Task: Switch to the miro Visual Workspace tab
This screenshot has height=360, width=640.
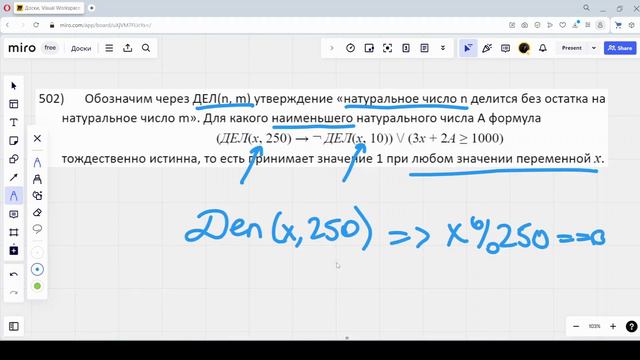Action: (x=49, y=8)
